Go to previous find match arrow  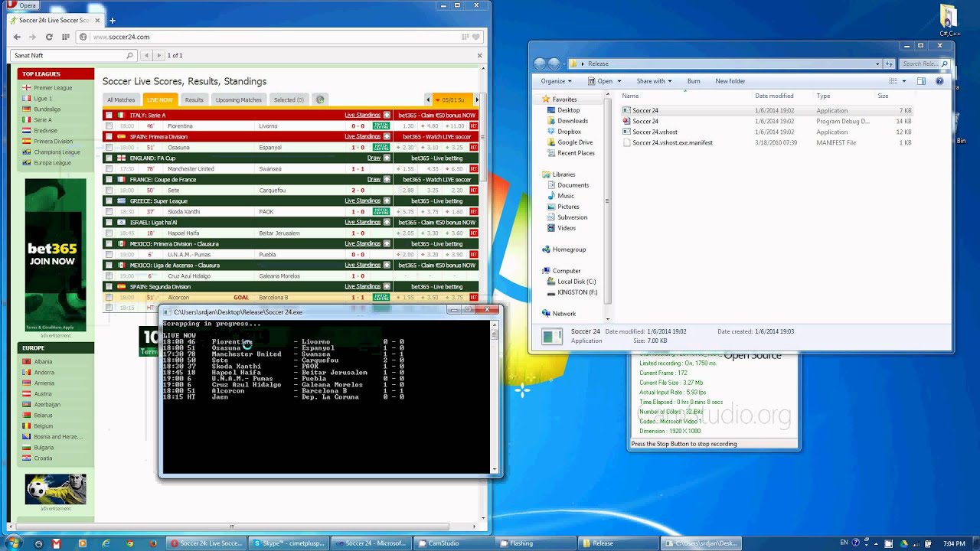coord(146,55)
